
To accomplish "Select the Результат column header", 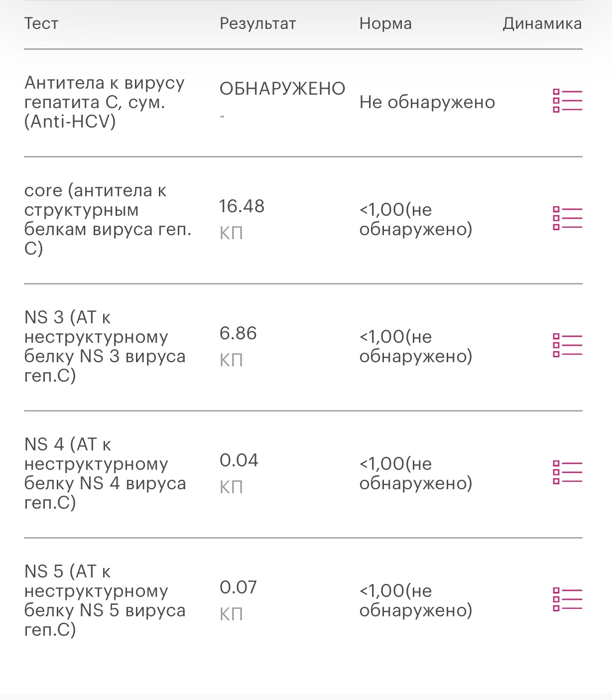I will pos(257,23).
